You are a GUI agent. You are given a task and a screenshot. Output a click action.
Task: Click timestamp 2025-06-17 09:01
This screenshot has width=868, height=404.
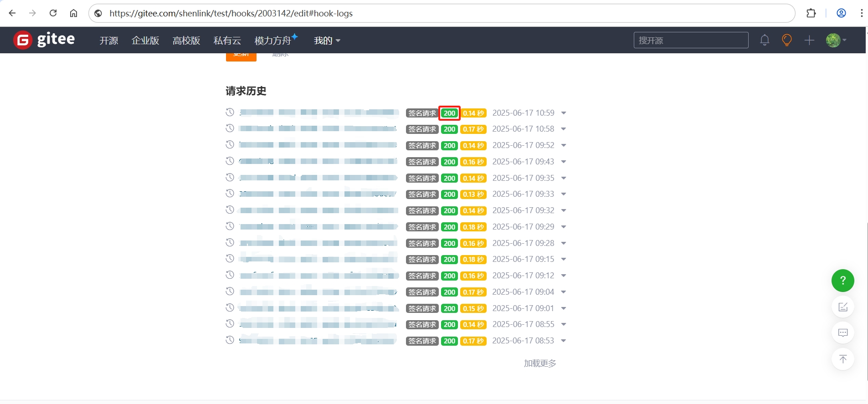pyautogui.click(x=523, y=308)
